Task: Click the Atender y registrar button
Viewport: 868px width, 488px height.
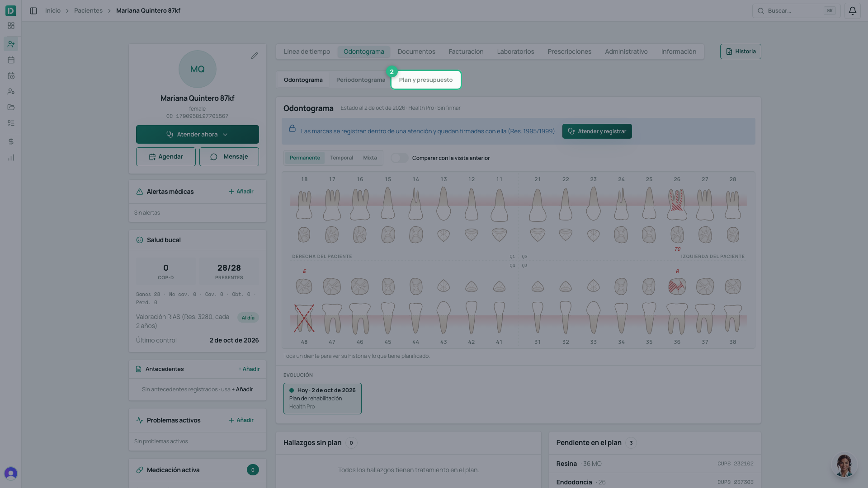Action: click(597, 131)
